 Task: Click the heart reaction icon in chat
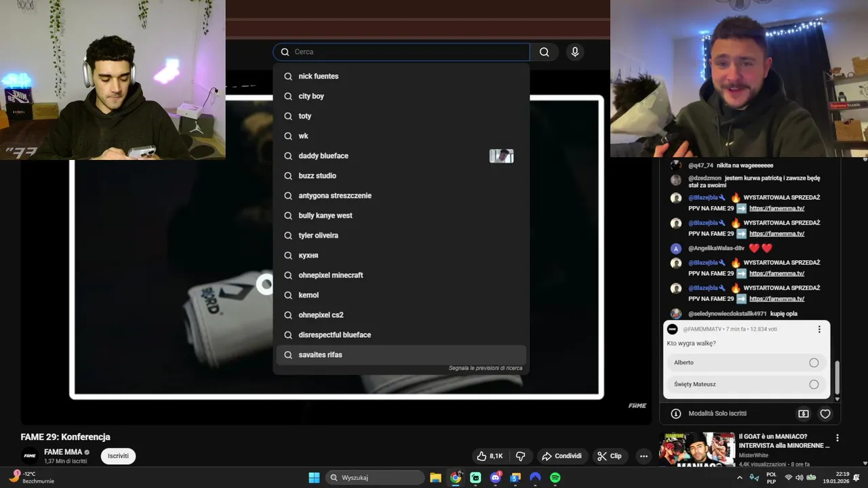tap(825, 413)
